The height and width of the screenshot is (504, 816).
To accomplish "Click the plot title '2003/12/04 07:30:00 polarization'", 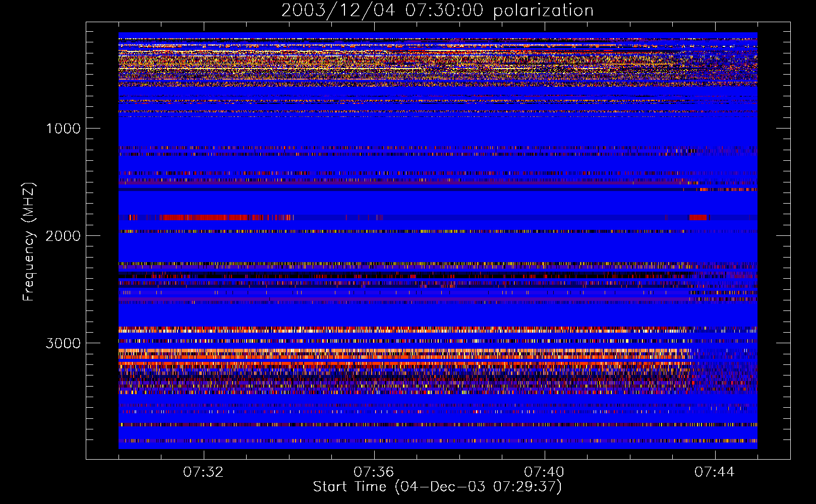I will point(437,10).
